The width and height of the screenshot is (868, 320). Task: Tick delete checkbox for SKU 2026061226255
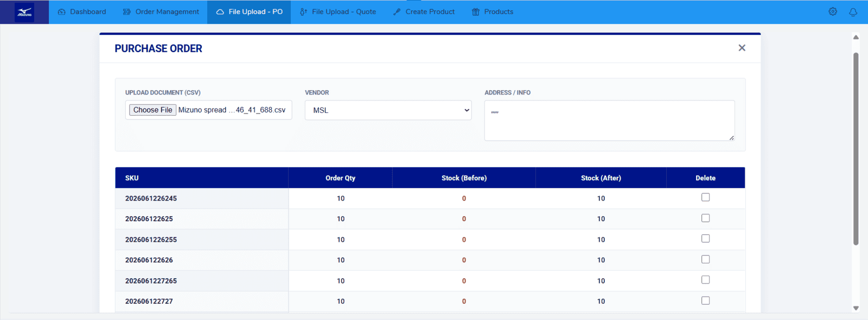(705, 239)
